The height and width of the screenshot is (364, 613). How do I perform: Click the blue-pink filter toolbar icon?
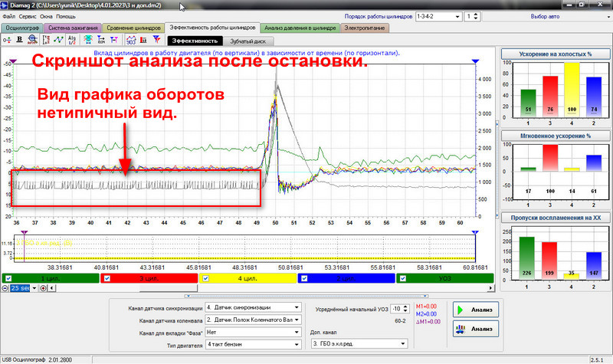coord(113,40)
